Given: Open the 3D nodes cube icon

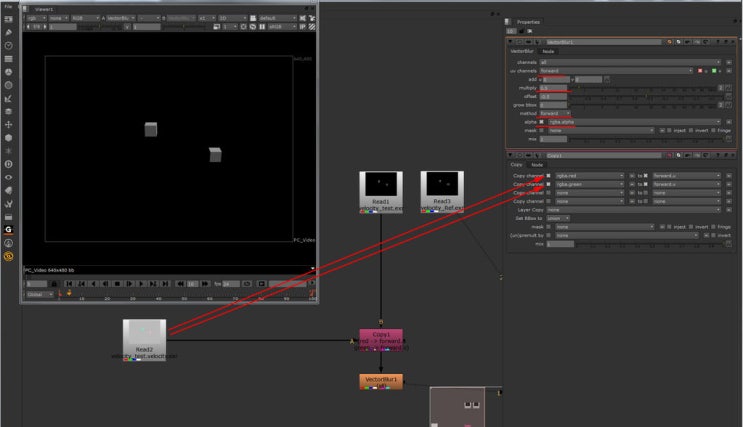Looking at the screenshot, I should pyautogui.click(x=8, y=137).
